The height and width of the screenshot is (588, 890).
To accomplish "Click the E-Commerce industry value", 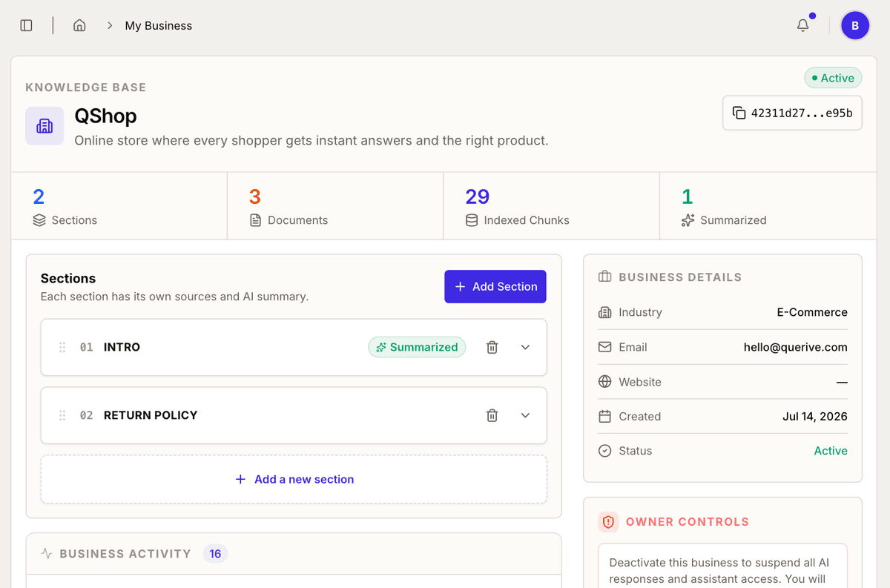I will tap(812, 312).
